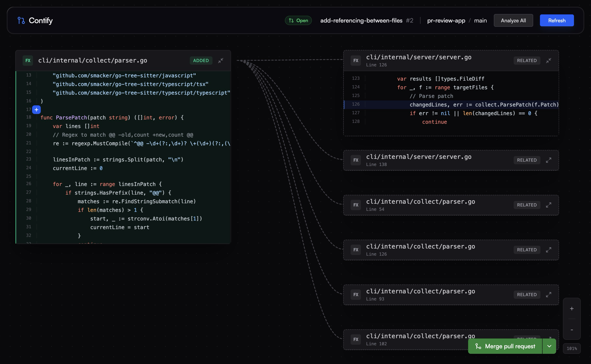
Task: Expand the parser.go Line 54 card
Action: (548, 205)
